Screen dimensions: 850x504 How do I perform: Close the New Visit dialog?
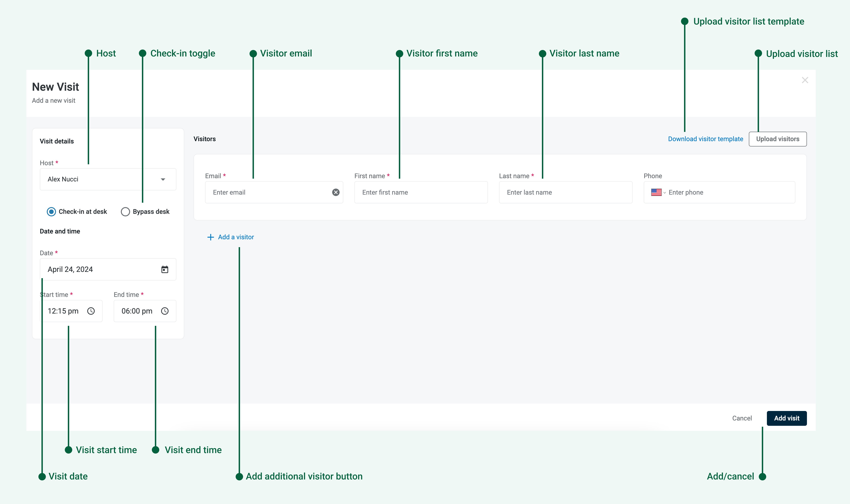[805, 80]
